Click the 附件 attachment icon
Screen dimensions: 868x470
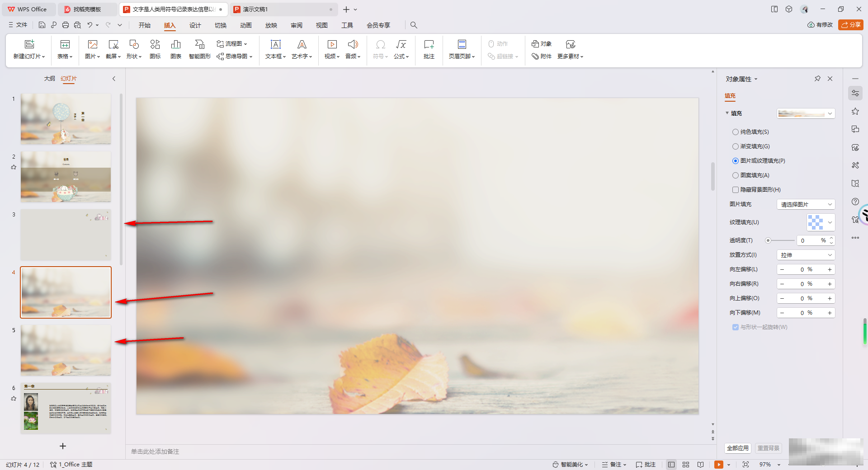542,56
